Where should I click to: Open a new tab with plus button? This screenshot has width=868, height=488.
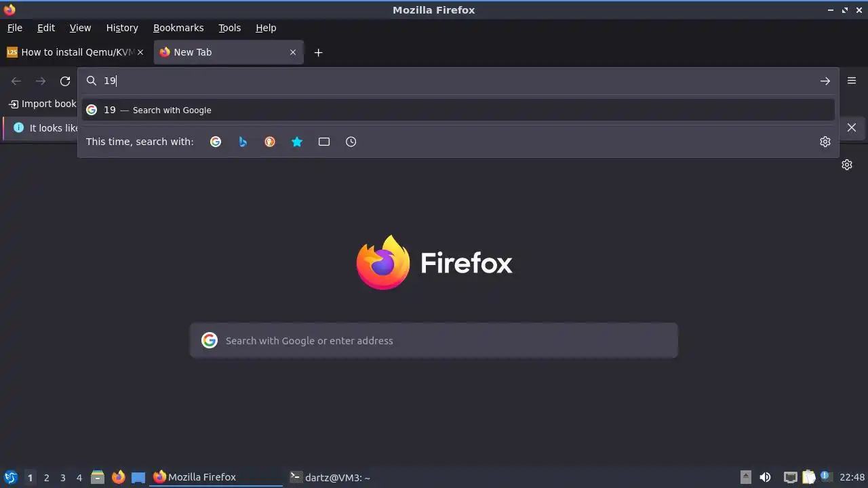coord(318,52)
